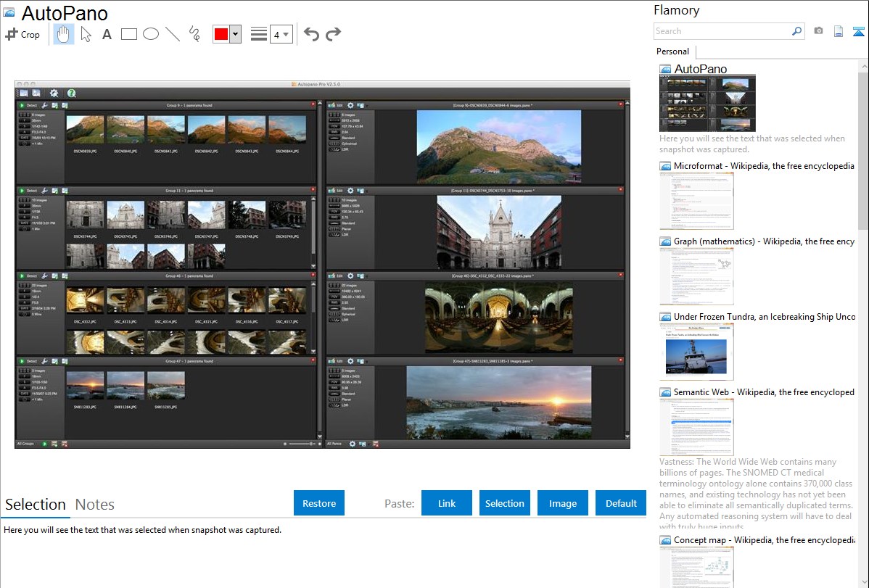Click the Graph (mathematics) snapshot thumbnail

pos(696,276)
